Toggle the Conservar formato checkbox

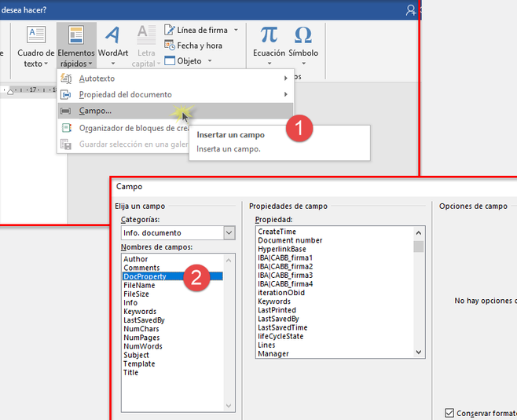[449, 413]
